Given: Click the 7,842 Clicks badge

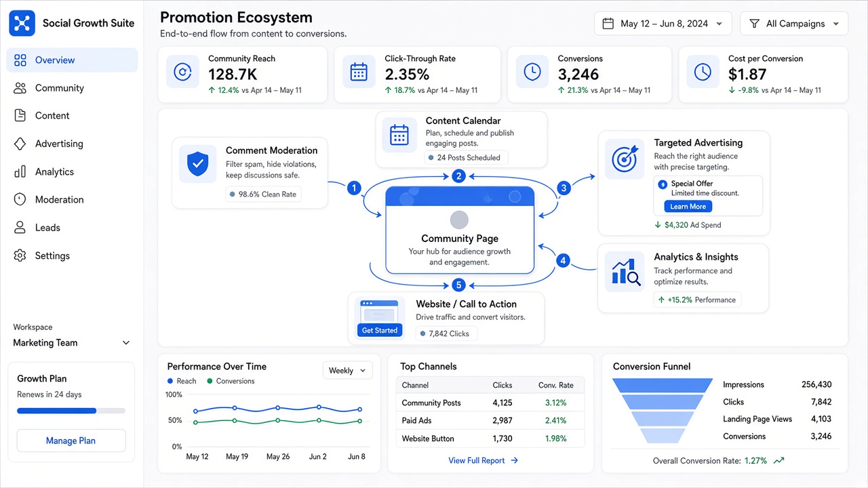Looking at the screenshot, I should coord(446,333).
